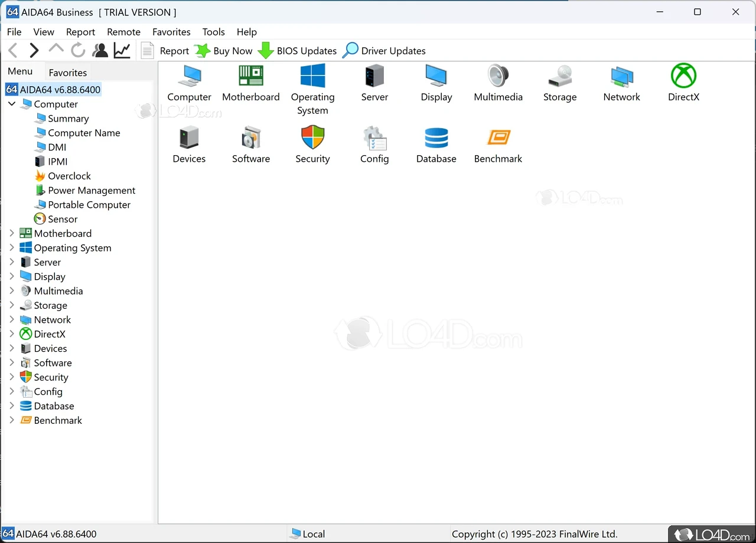Screen dimensions: 756x543
Task: Open the Benchmark icon in main panel
Action: pos(498,139)
